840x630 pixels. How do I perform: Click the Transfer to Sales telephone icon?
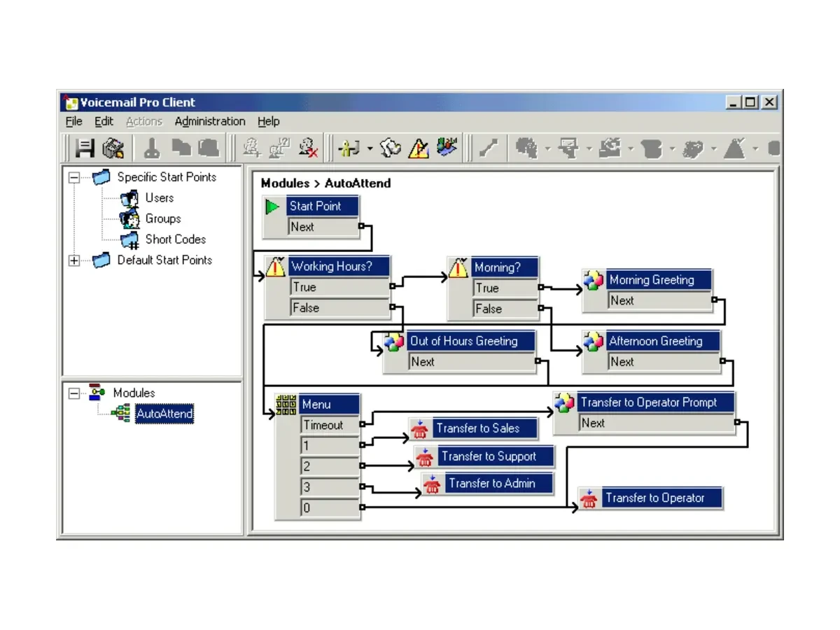(420, 428)
